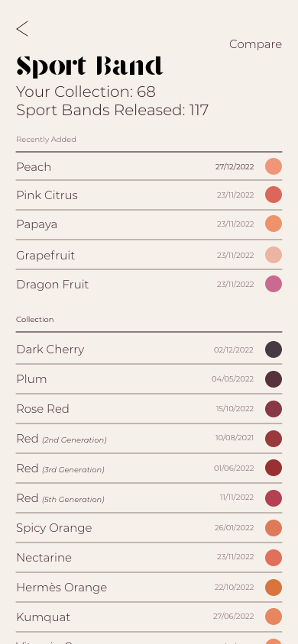
Task: Open the Red 2nd Generation entry
Action: [x=149, y=439]
